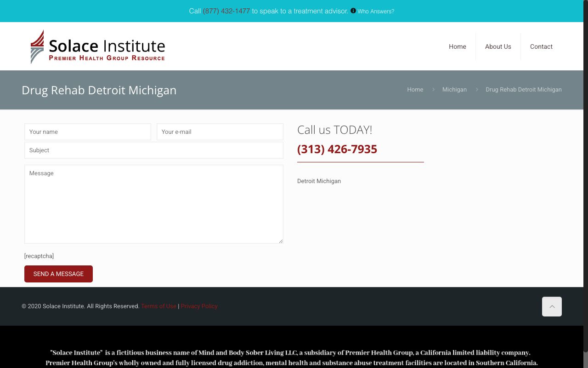Click the info icon beside Who Answers
Image resolution: width=588 pixels, height=368 pixels.
353,11
